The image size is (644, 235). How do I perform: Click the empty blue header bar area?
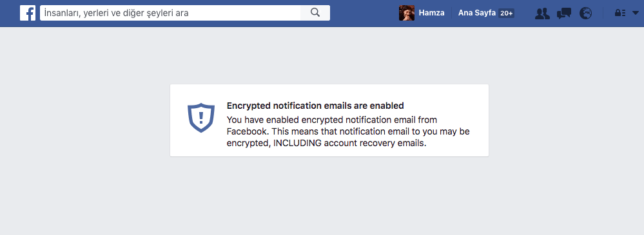click(x=364, y=13)
